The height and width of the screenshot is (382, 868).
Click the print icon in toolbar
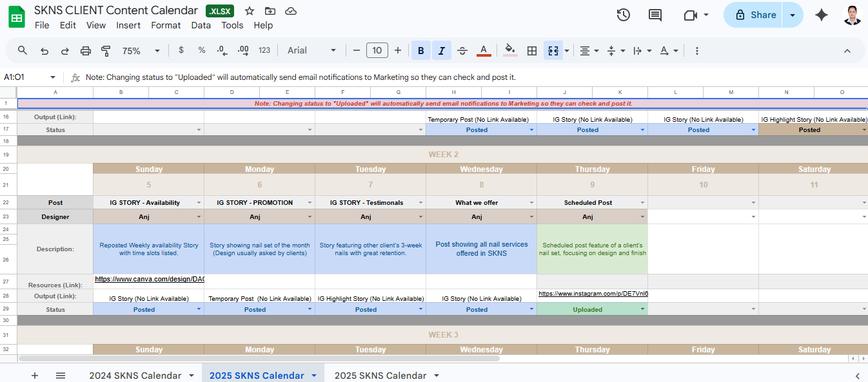pyautogui.click(x=86, y=50)
